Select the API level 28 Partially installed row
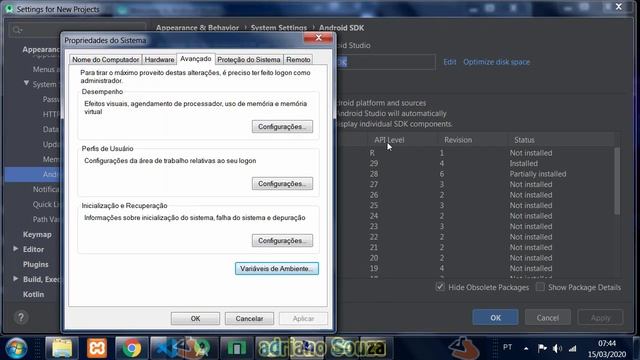The width and height of the screenshot is (640, 360). click(x=476, y=174)
